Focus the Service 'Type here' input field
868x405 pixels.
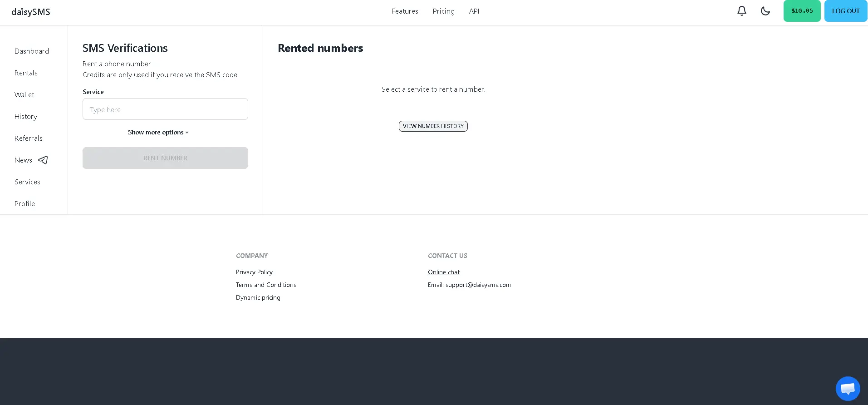(165, 109)
